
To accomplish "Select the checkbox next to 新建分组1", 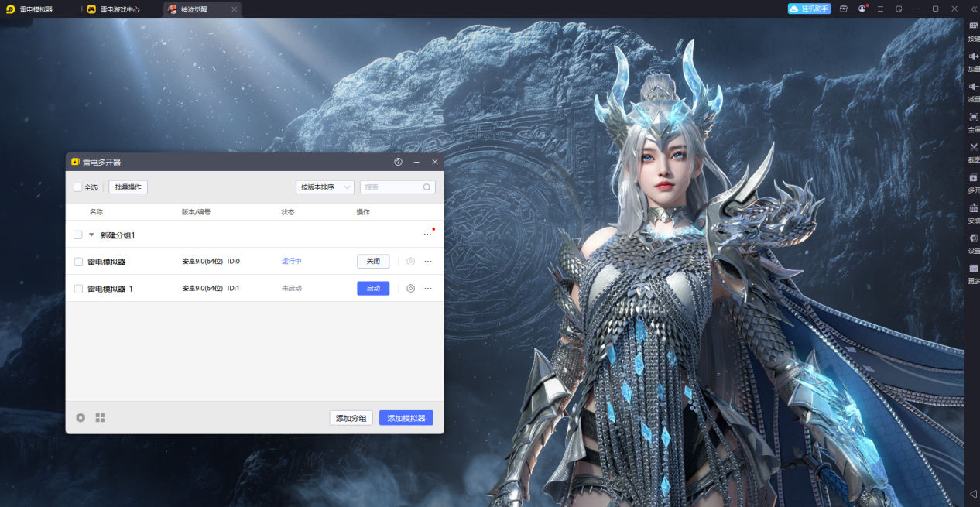I will point(78,235).
